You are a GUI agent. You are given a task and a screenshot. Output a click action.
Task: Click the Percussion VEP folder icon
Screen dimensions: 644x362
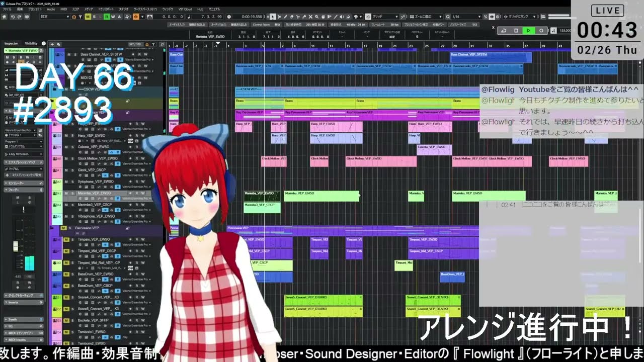pos(51,228)
